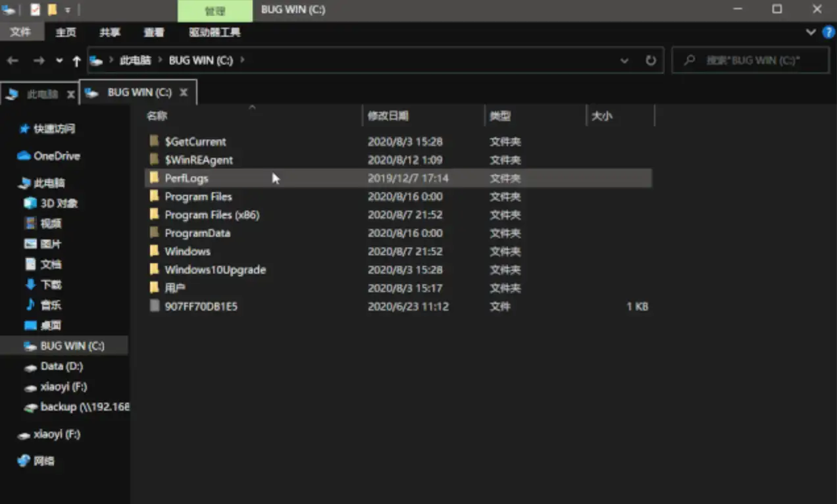This screenshot has height=504, width=837.
Task: Open the recent locations dropdown arrow
Action: click(59, 61)
